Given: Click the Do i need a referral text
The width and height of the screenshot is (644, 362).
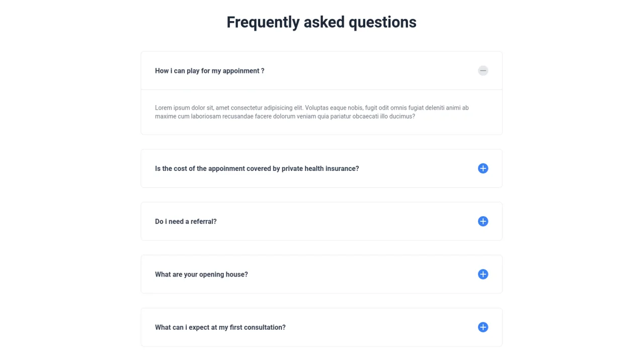Looking at the screenshot, I should click(186, 221).
